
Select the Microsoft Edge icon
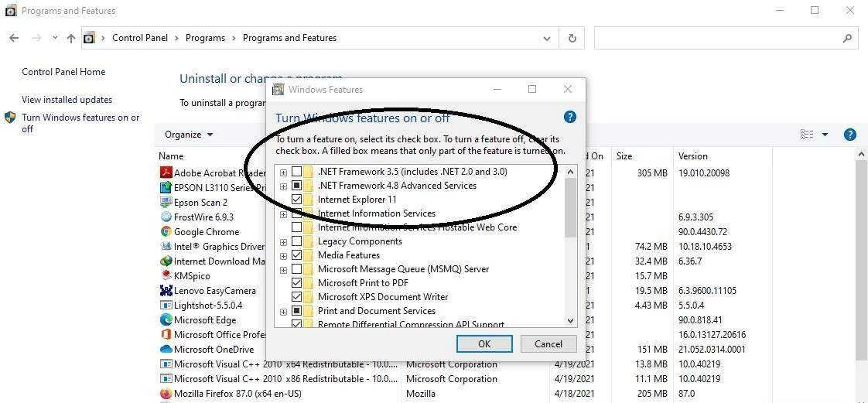166,319
